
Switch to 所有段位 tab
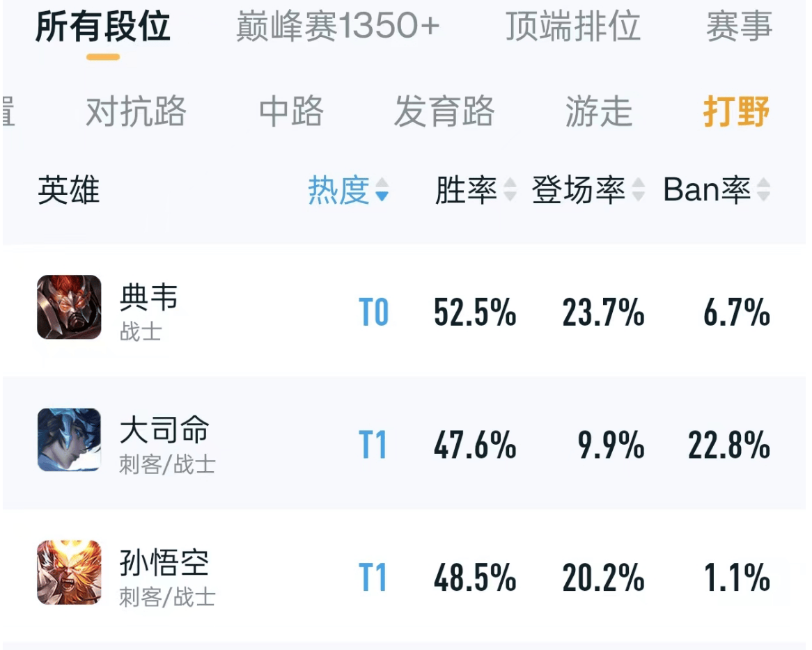[102, 27]
